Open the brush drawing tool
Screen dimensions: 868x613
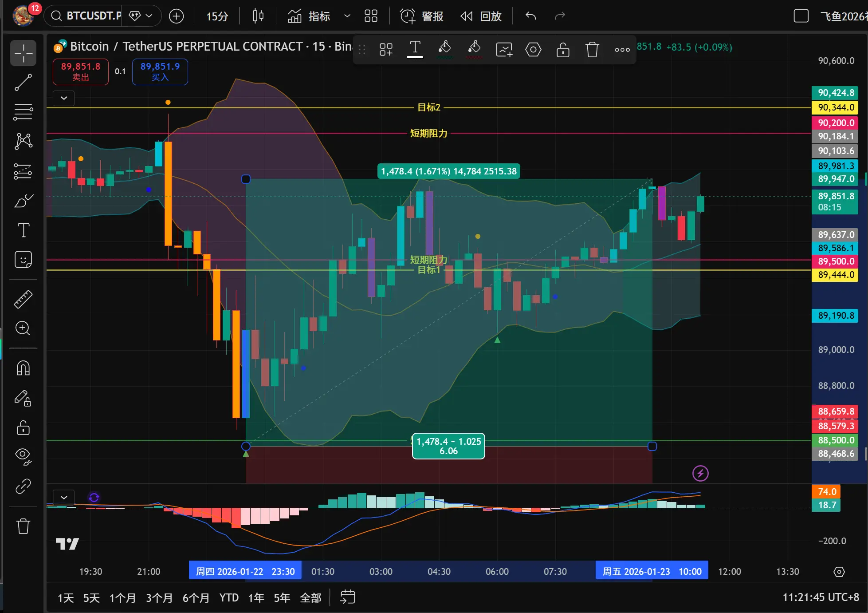(x=23, y=201)
